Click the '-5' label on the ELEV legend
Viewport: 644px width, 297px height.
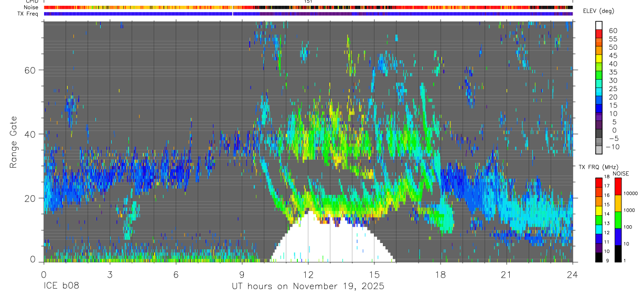pyautogui.click(x=614, y=138)
